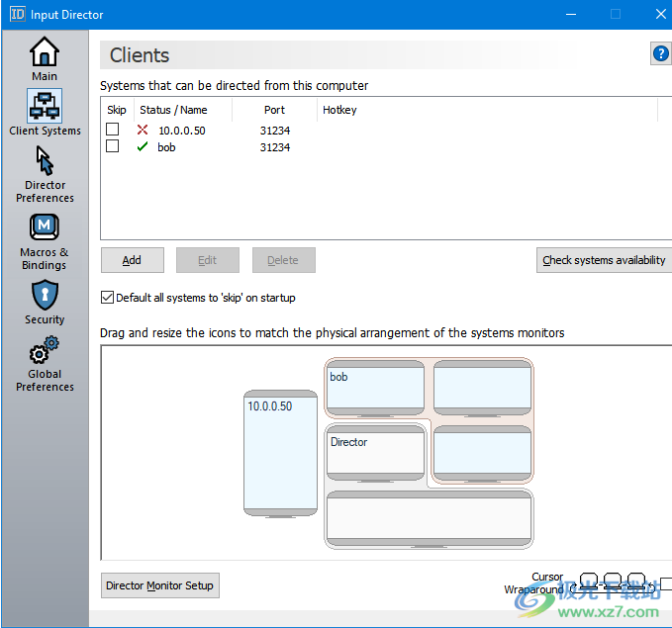Select bob's lower-right monitor beside Director
The width and height of the screenshot is (672, 628).
click(x=482, y=453)
